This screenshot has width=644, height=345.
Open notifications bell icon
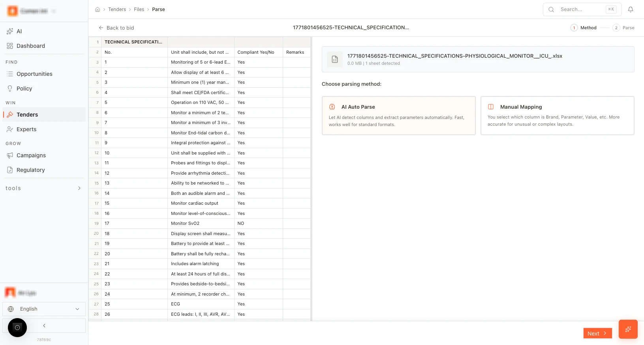(631, 9)
